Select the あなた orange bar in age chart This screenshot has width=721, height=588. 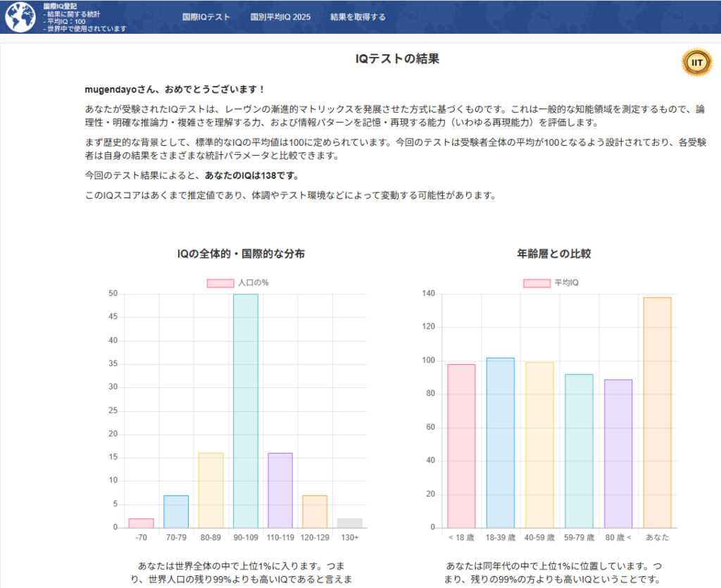pos(657,412)
